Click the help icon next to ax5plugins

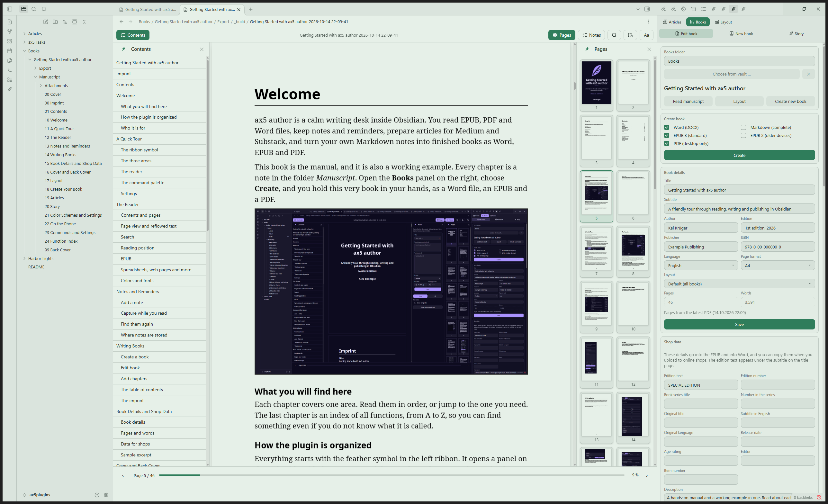[97, 495]
